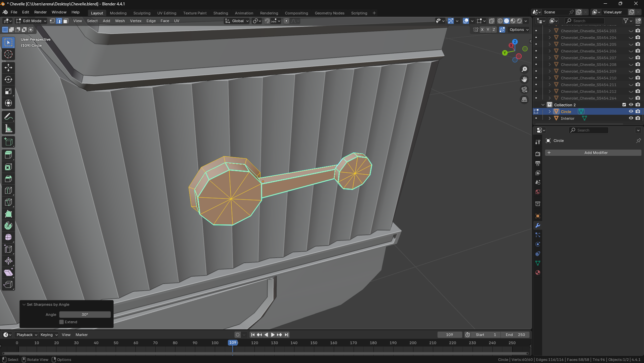Toggle snapping magnet icon
644x363 pixels.
(267, 21)
